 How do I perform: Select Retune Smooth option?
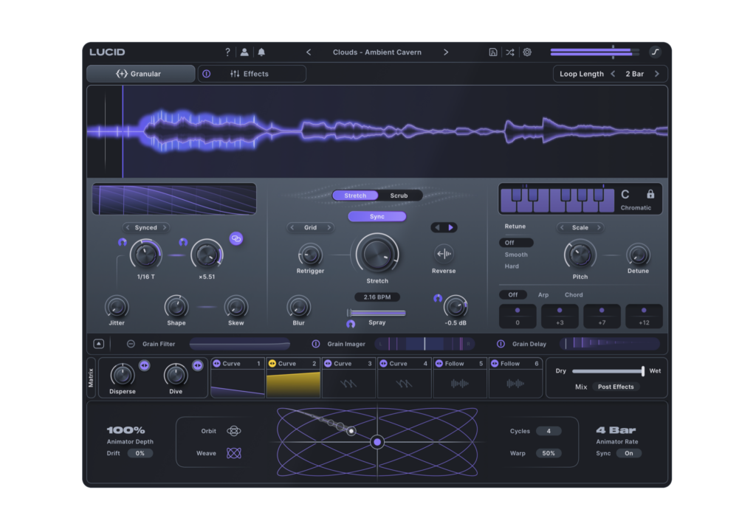[516, 255]
